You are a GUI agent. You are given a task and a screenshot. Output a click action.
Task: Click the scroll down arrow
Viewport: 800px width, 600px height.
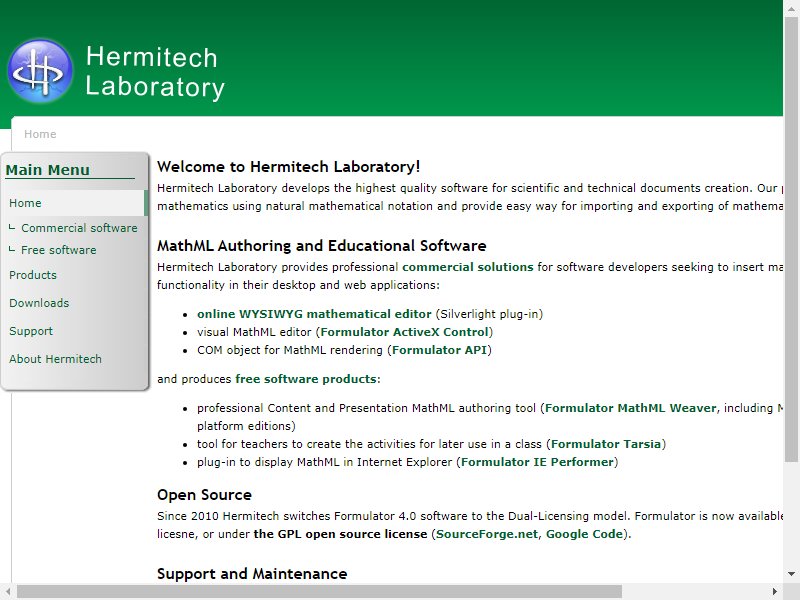click(791, 574)
